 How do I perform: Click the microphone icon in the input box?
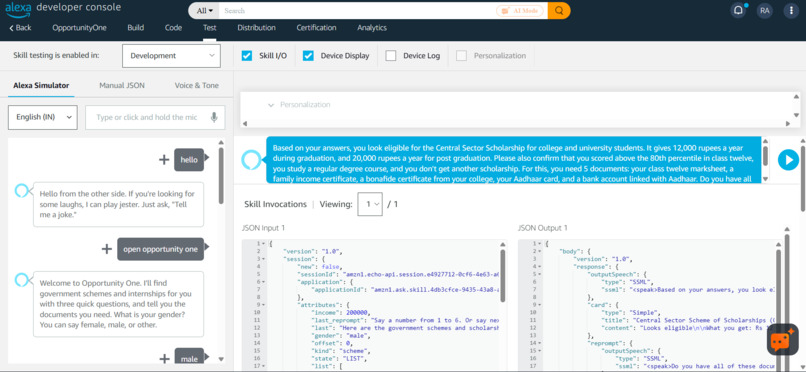point(214,117)
